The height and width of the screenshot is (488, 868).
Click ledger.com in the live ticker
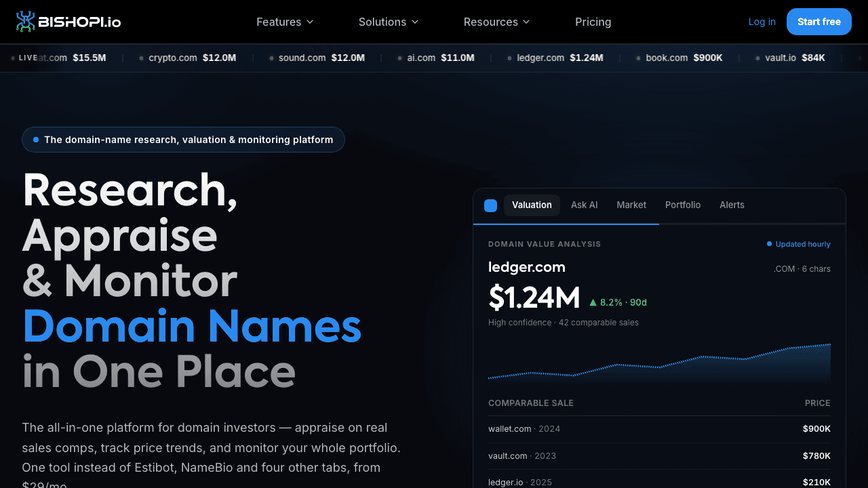point(540,58)
